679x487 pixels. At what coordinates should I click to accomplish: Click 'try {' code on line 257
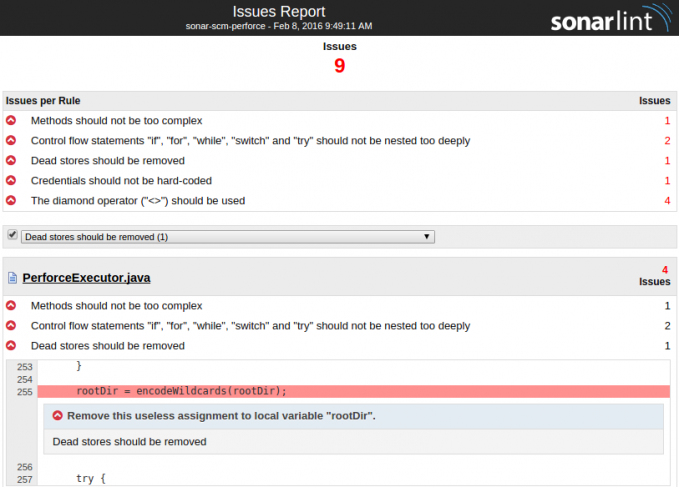click(91, 479)
